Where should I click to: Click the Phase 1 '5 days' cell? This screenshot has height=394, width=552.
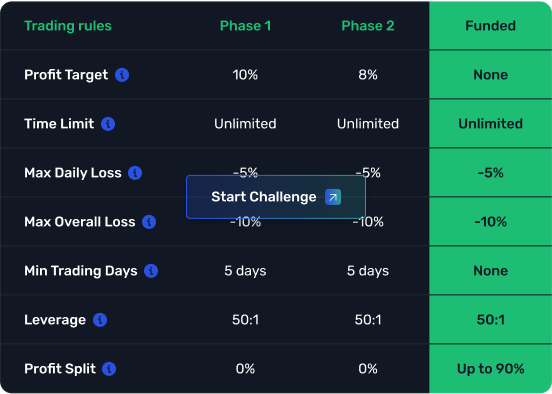245,271
